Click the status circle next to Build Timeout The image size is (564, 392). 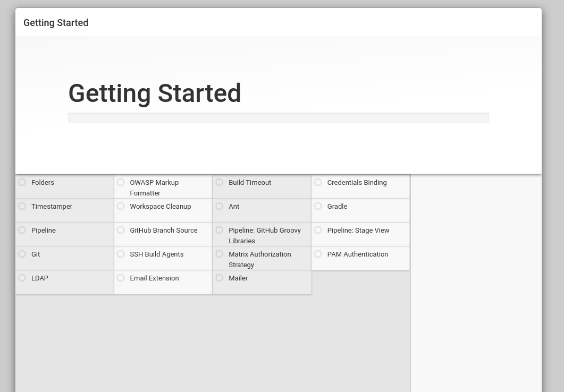click(x=220, y=182)
